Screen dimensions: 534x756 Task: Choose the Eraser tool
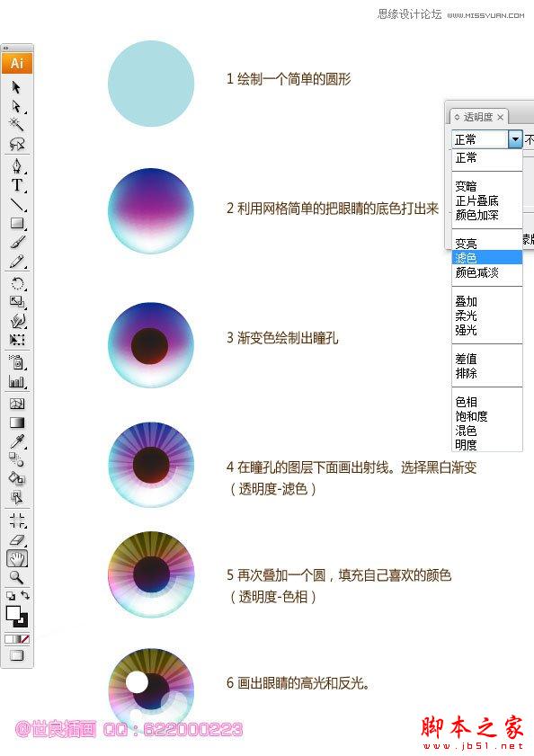tap(17, 539)
